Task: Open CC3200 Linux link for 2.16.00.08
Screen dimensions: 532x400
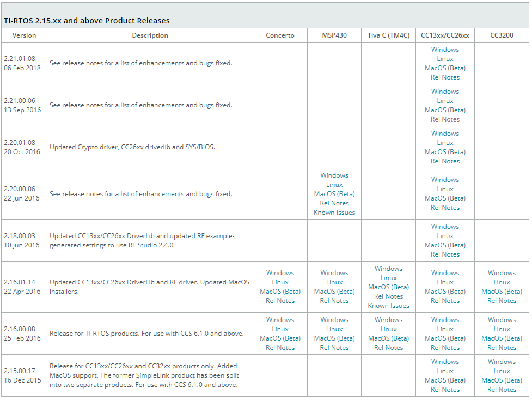Action: click(502, 329)
